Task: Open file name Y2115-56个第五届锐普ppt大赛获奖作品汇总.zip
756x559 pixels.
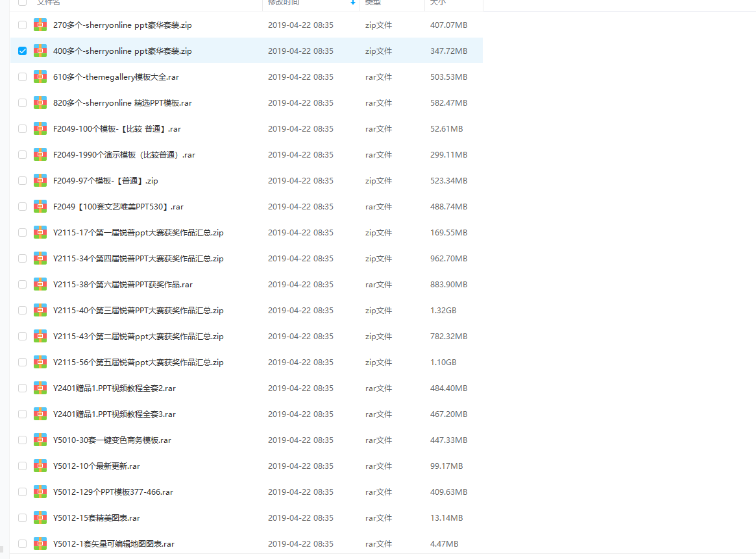Action: 138,363
